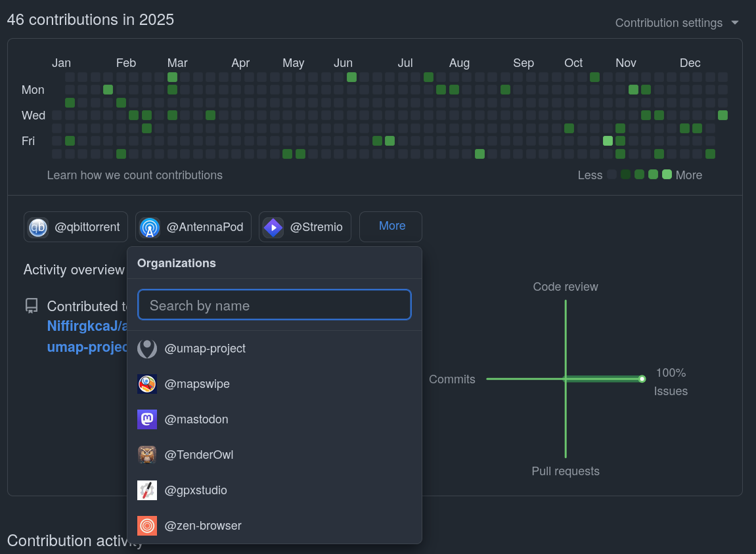Open the Contribution settings dropdown
Viewport: 756px width, 554px height.
click(677, 23)
